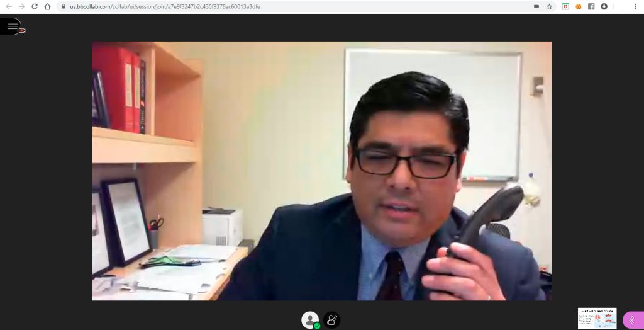Open the download arrow extension
The width and height of the screenshot is (644, 330).
(604, 6)
